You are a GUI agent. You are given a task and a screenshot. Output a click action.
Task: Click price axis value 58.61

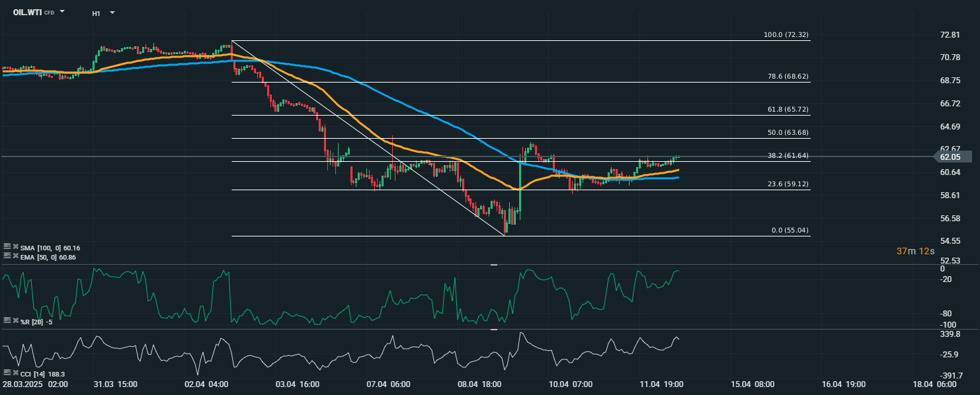point(950,196)
